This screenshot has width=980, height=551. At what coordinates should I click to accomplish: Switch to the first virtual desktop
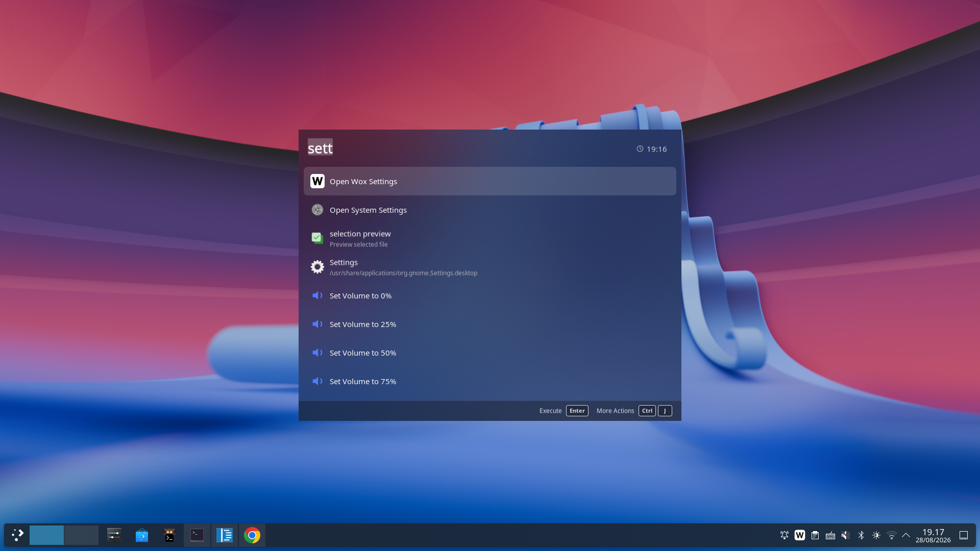[x=46, y=535]
